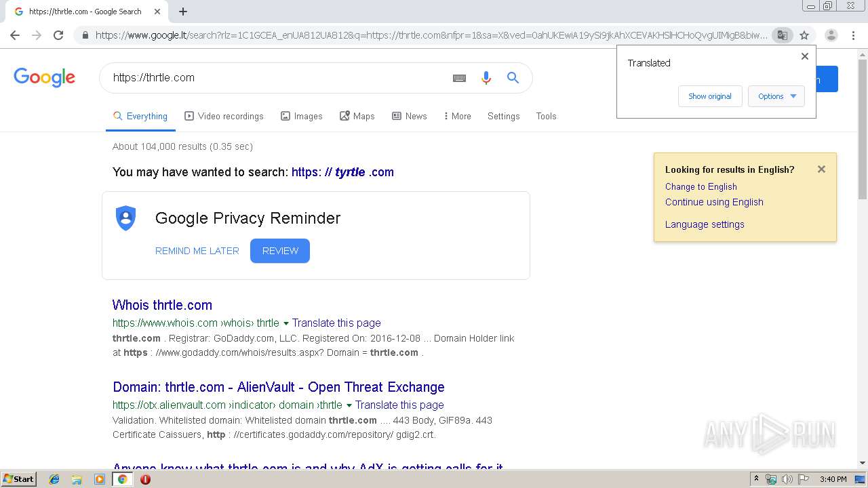Click the Google Privacy Reminder shield icon
The width and height of the screenshot is (868, 488).
click(125, 218)
